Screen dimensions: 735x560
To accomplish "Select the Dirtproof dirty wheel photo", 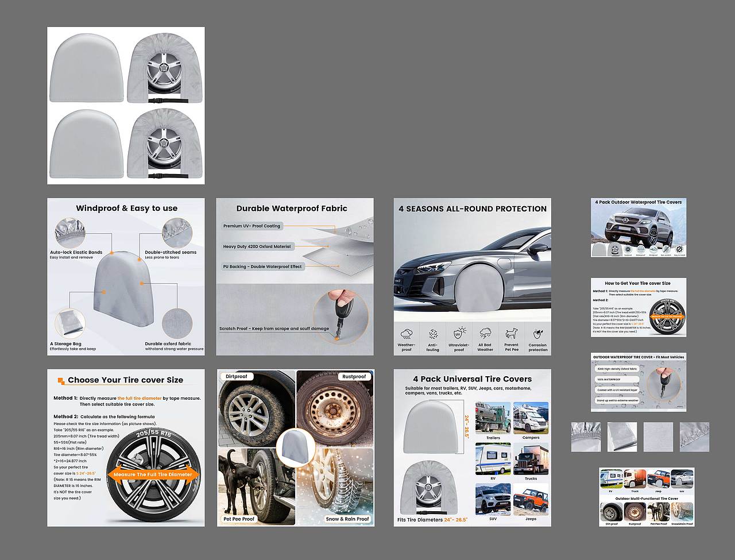I will coord(257,408).
